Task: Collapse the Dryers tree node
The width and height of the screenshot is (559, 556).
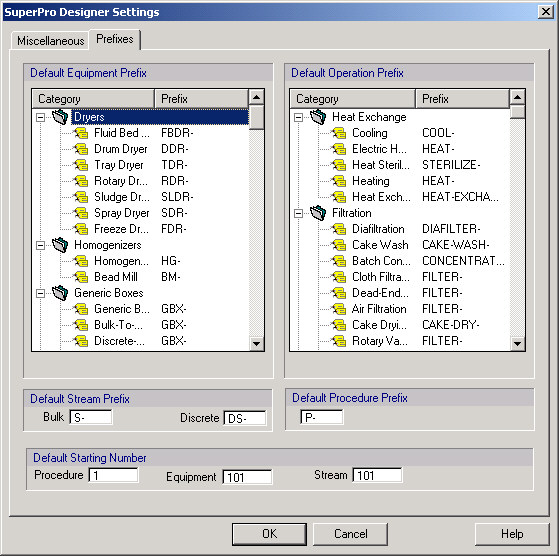Action: tap(41, 117)
